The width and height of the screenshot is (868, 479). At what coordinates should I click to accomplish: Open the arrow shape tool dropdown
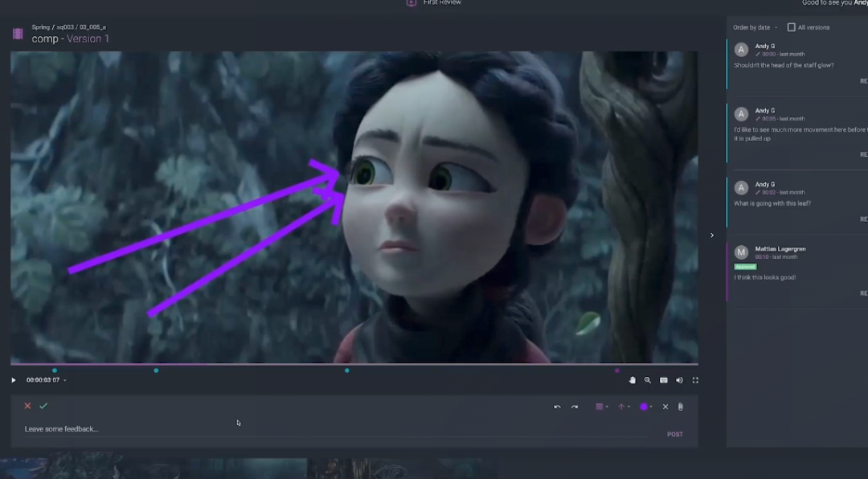pyautogui.click(x=624, y=407)
